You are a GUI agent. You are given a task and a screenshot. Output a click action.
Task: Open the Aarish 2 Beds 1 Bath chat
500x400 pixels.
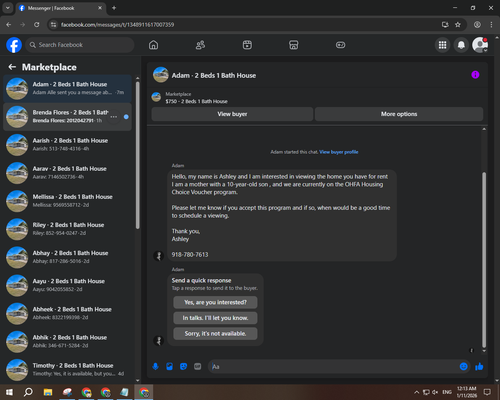(x=67, y=145)
